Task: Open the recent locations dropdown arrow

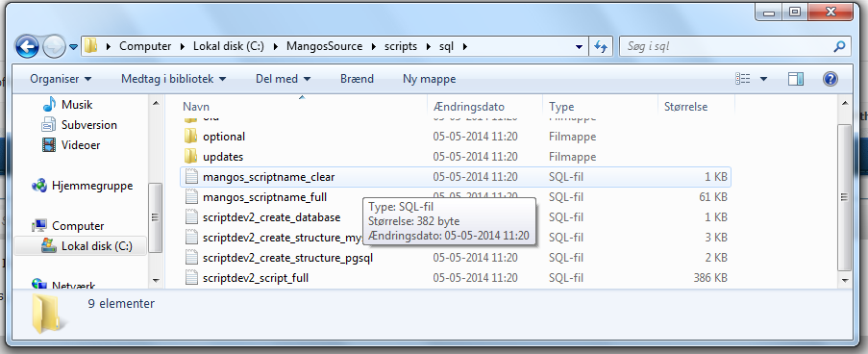Action: [x=73, y=47]
